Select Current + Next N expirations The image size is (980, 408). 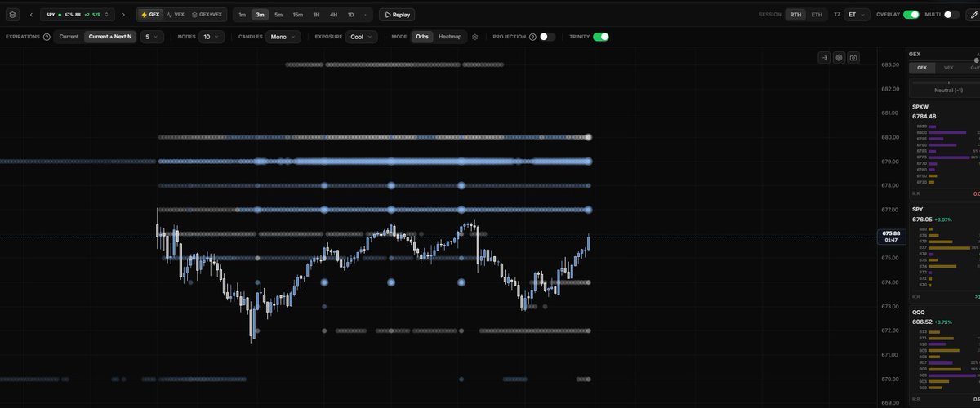(x=110, y=37)
